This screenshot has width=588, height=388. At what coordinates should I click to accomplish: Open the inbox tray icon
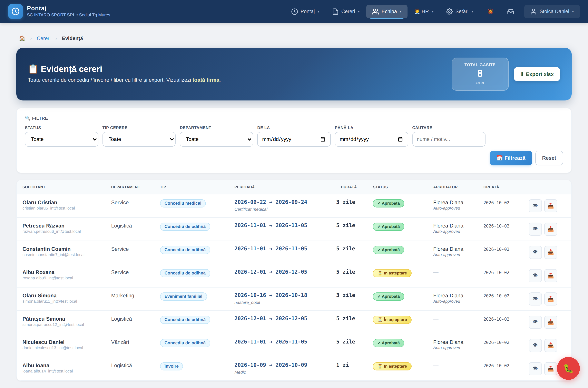511,11
